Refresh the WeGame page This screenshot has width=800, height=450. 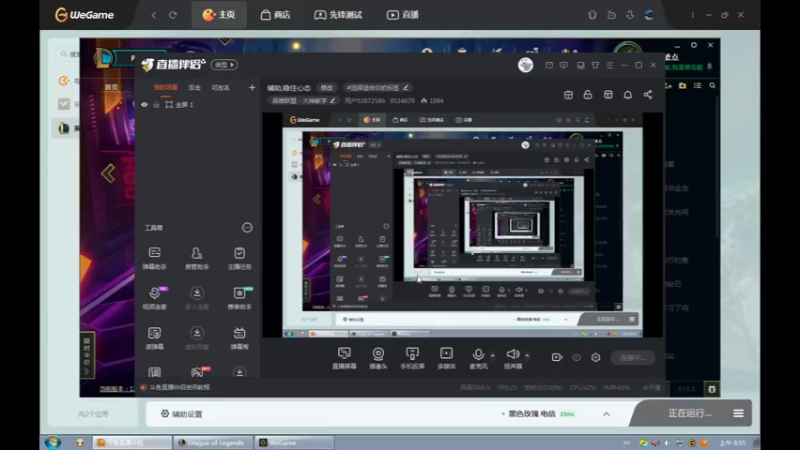point(173,15)
